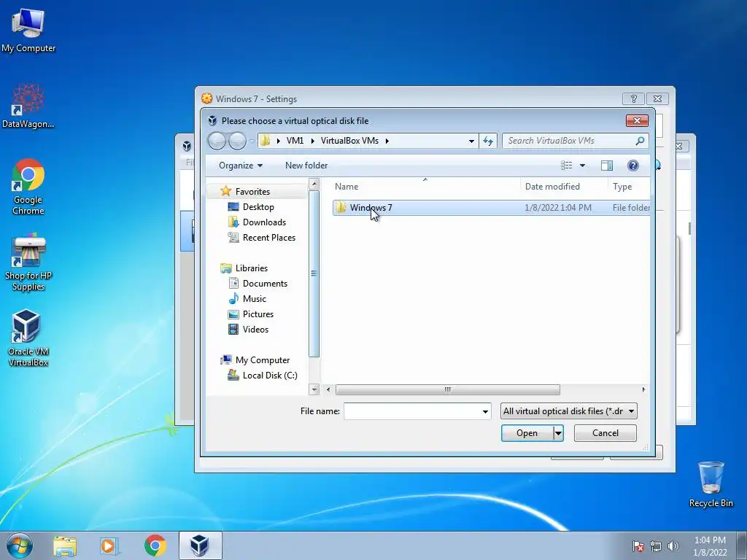This screenshot has height=560, width=747.
Task: Show the preview pane icon
Action: [607, 166]
